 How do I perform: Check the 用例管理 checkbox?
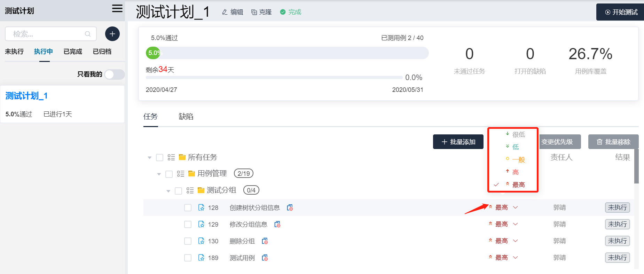(169, 174)
